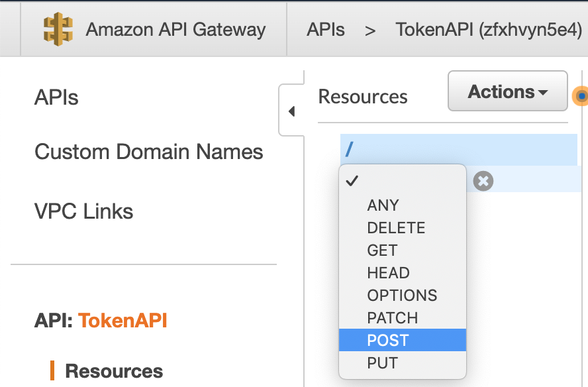Click the Amazon API Gateway logo icon

[58, 30]
